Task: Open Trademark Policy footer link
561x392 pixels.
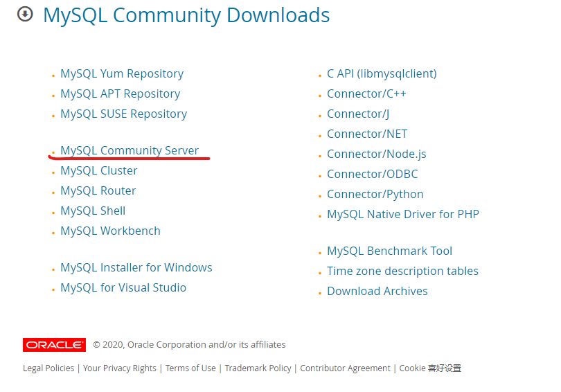Action: pos(258,368)
